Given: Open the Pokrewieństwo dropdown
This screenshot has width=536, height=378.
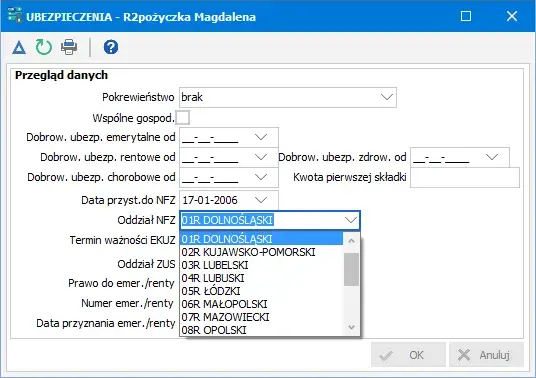Looking at the screenshot, I should pos(387,97).
